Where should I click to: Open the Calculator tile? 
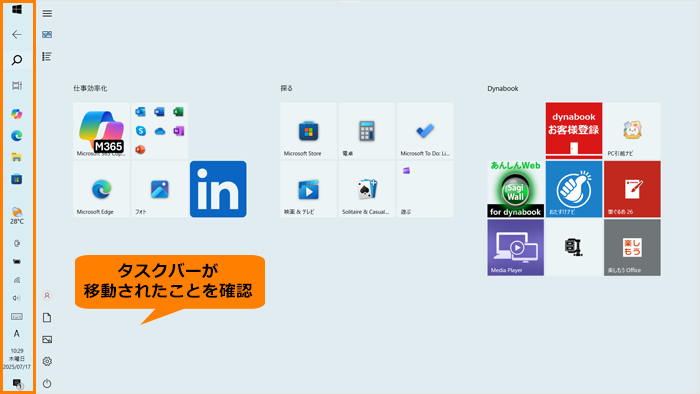tap(367, 131)
